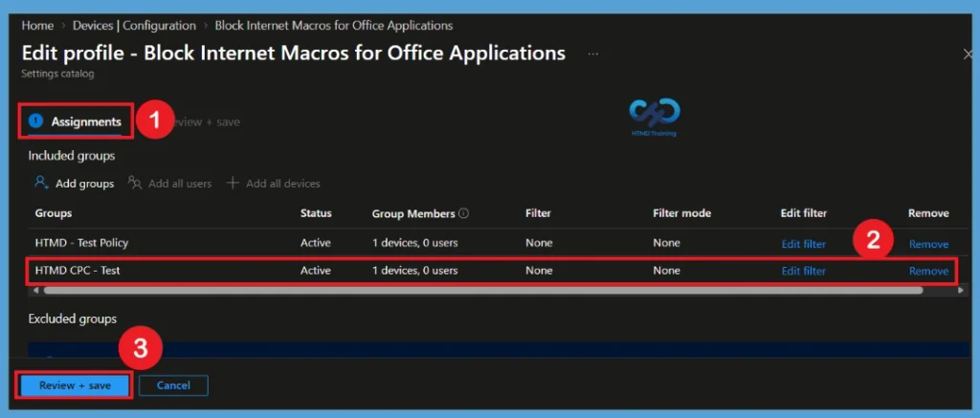This screenshot has height=418, width=980.
Task: Click Add groups button
Action: pyautogui.click(x=75, y=183)
